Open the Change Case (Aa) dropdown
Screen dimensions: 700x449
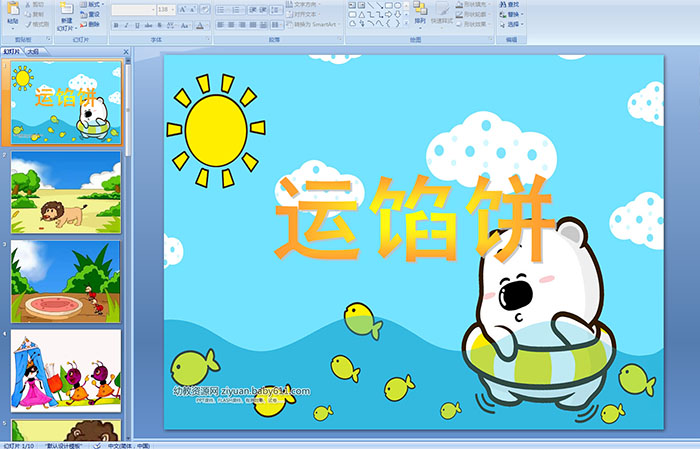pos(185,25)
